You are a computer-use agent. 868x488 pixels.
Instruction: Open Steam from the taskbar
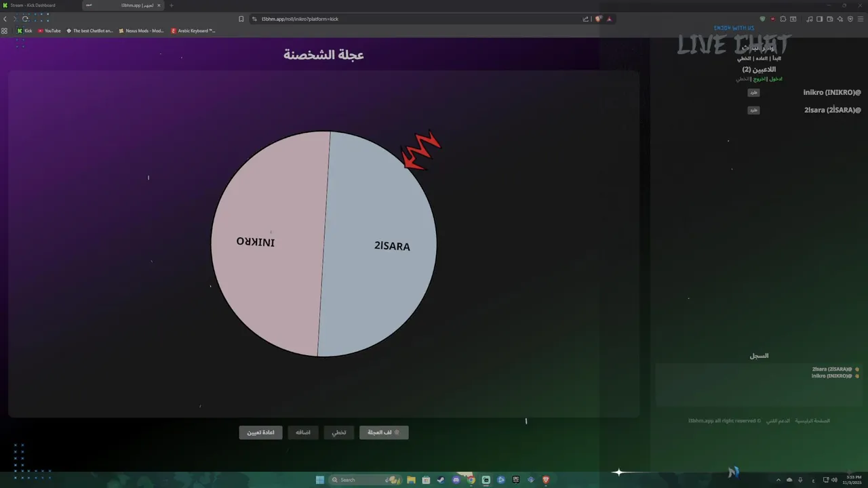pyautogui.click(x=441, y=480)
